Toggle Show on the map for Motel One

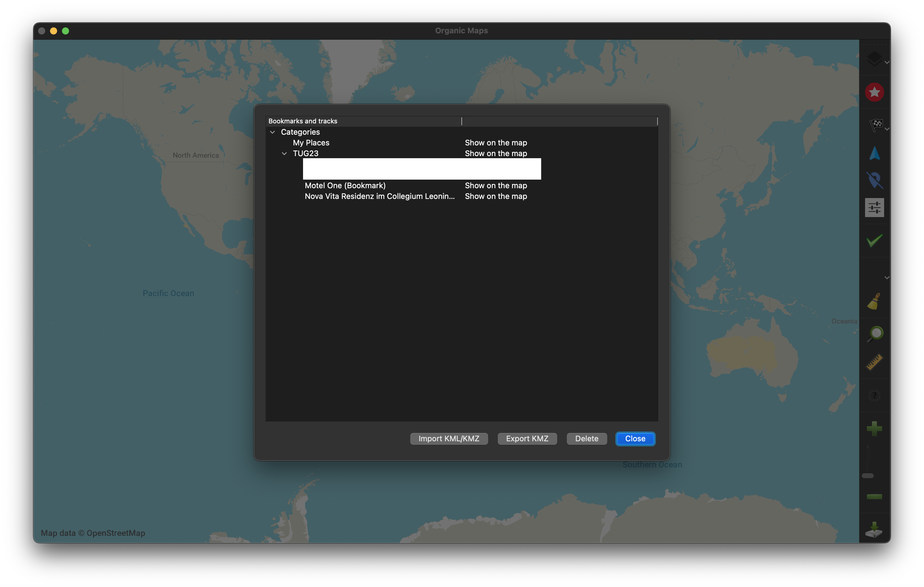(495, 186)
